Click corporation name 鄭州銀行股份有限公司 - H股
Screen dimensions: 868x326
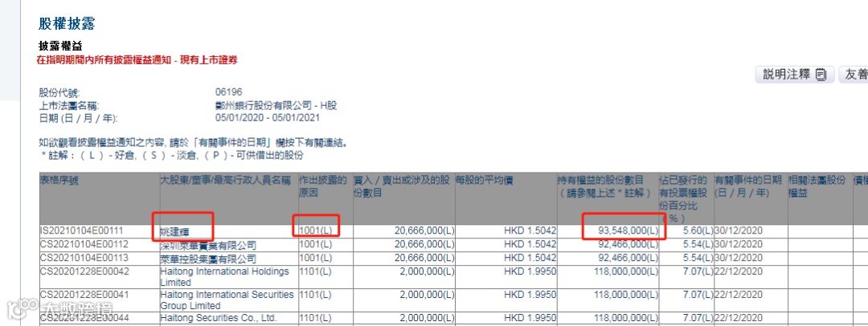[x=276, y=105]
